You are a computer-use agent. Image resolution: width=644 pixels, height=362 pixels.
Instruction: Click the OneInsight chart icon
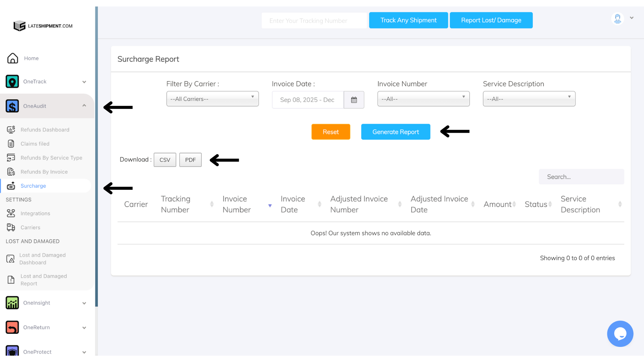pyautogui.click(x=12, y=303)
